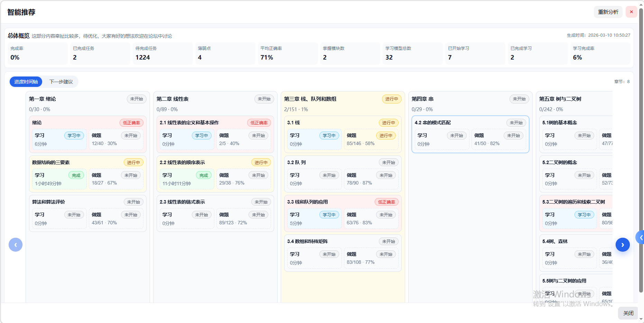Select the 绪论 section title
644x323 pixels.
coord(37,123)
